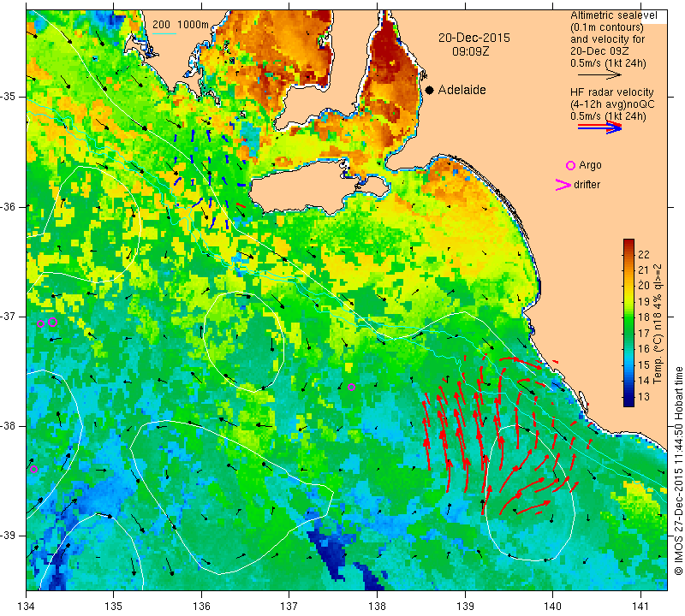
Task: Click the Argo float marker near 137.7E 37.6S
Action: click(351, 387)
